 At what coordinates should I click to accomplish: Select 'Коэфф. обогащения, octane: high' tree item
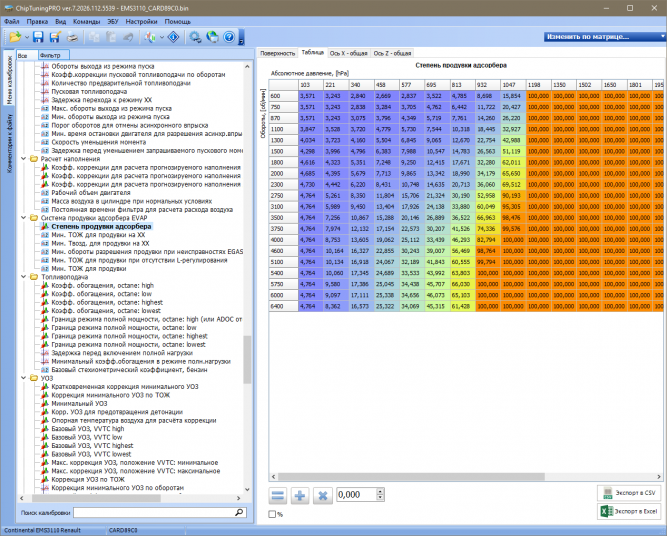(x=103, y=285)
